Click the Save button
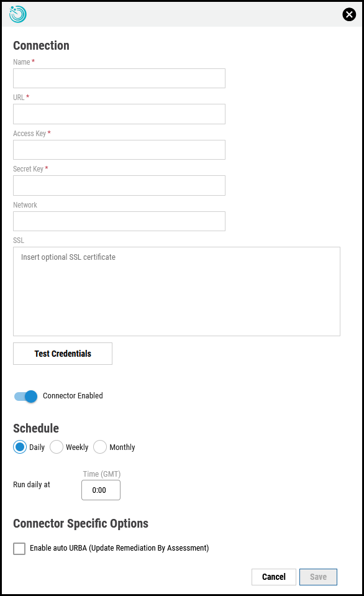 [318, 577]
